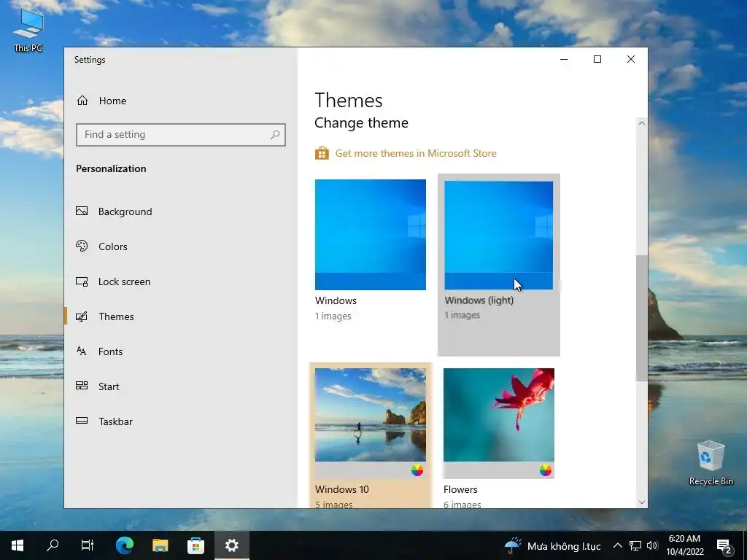Image resolution: width=747 pixels, height=560 pixels.
Task: Apply the Flowers theme thumbnail
Action: 499,415
